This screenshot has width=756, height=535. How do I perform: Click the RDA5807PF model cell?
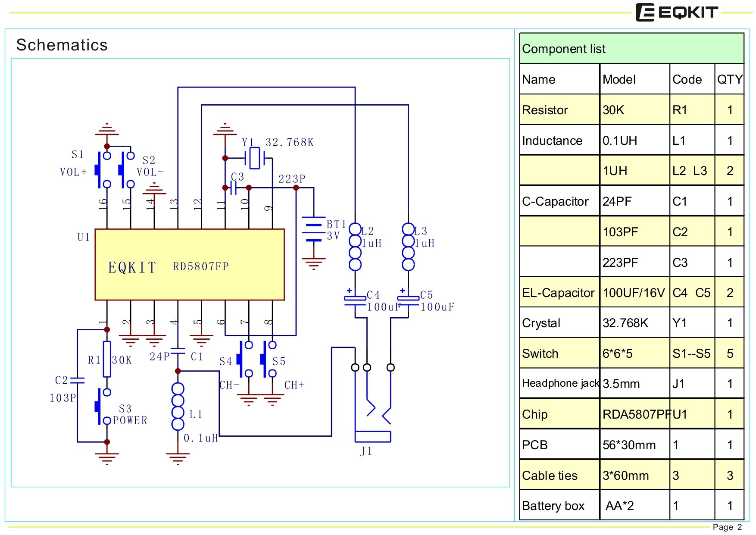[x=634, y=414]
